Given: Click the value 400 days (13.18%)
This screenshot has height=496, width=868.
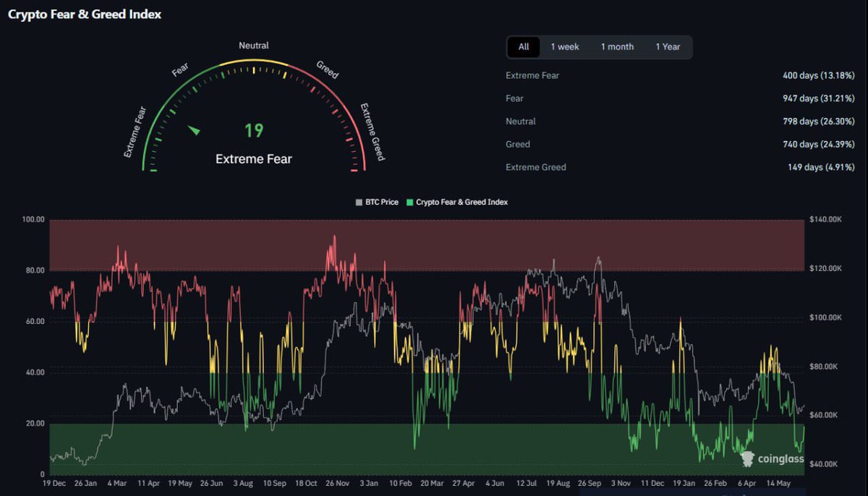Looking at the screenshot, I should coord(818,75).
